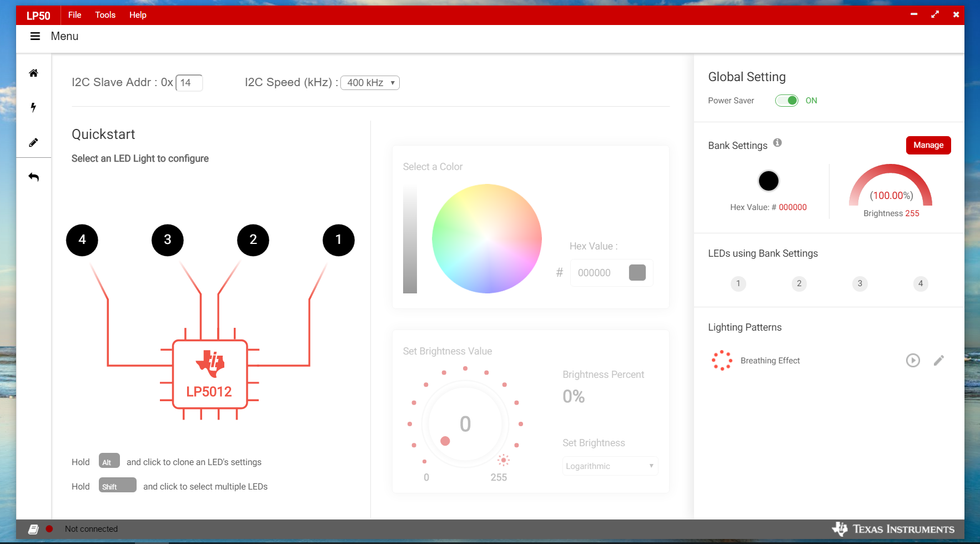This screenshot has width=980, height=544.
Task: Toggle LED 1 in Bank Settings
Action: pos(738,283)
